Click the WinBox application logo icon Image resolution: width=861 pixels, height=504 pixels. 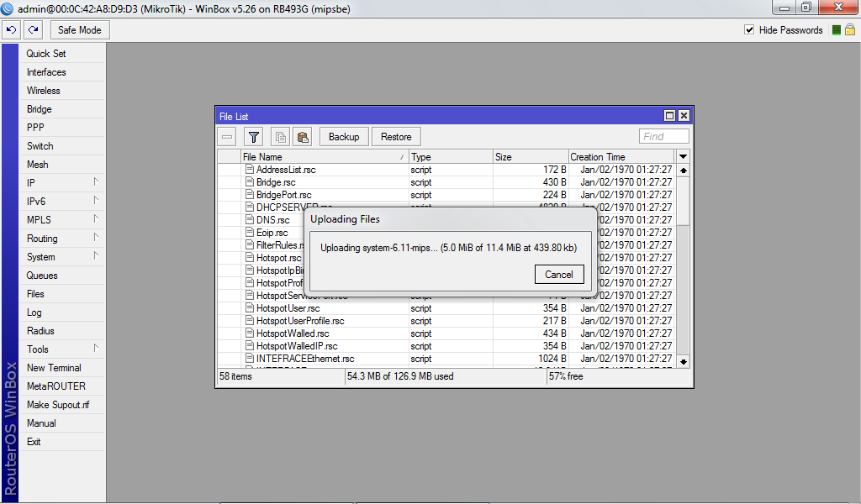[x=7, y=8]
